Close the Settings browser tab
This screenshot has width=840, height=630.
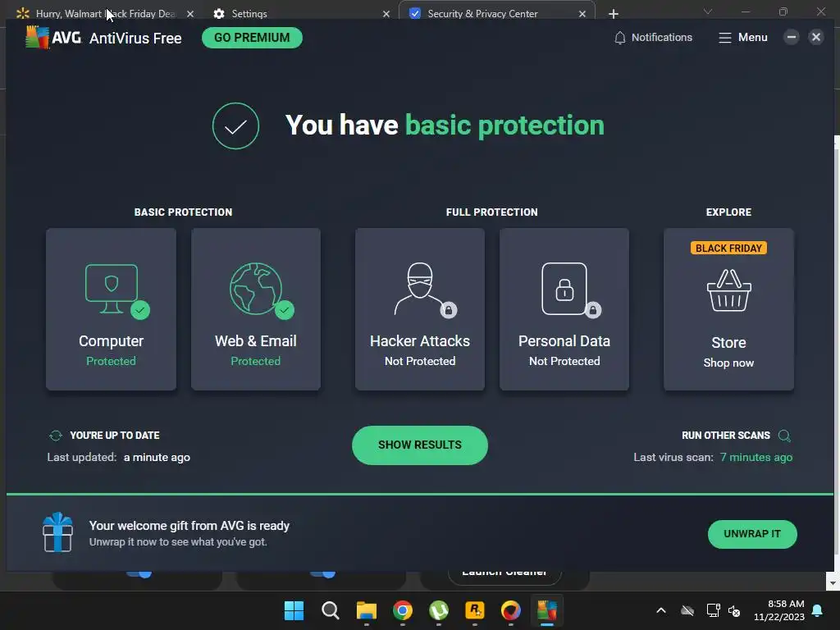(x=386, y=14)
